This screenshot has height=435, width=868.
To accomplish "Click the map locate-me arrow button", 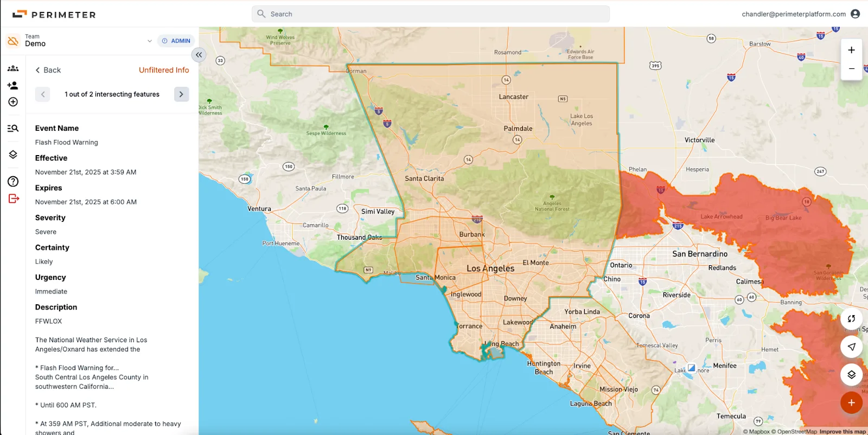I will pos(851,347).
